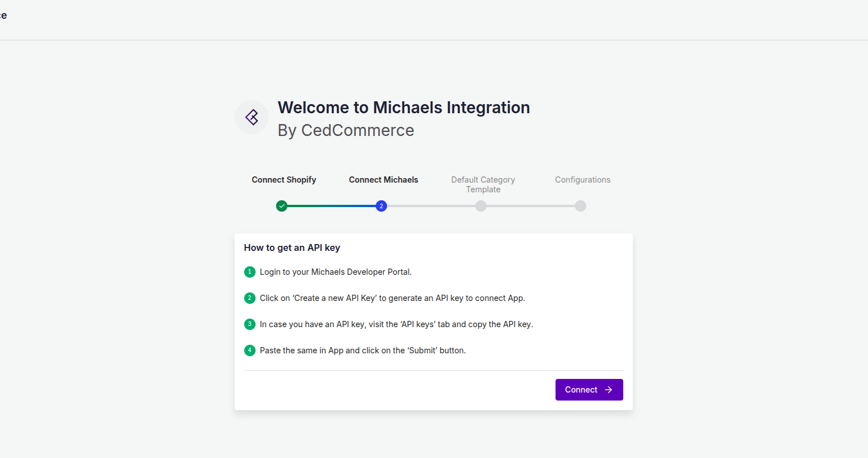Viewport: 868px width, 458px height.
Task: Click the Welcome to Michaels Integration heading
Action: [x=404, y=108]
